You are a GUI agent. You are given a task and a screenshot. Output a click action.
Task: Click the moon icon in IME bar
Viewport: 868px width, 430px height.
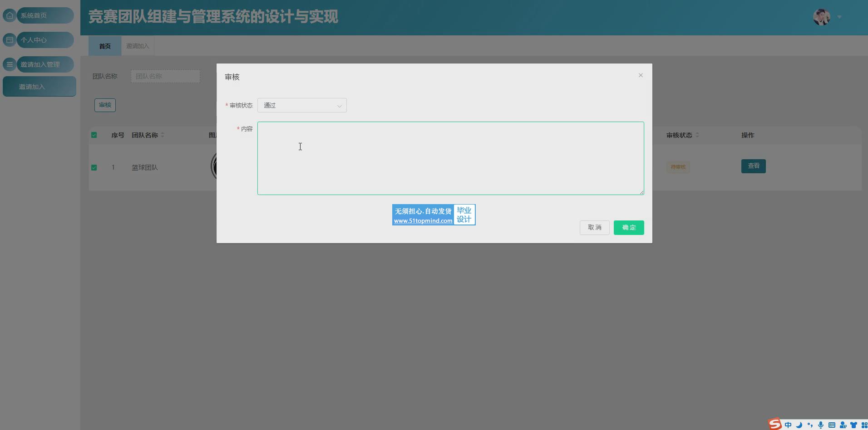pos(799,425)
